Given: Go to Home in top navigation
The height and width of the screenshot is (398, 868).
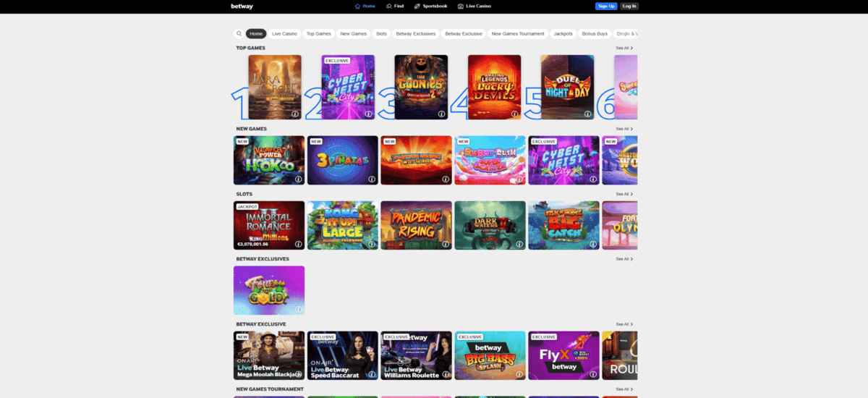Looking at the screenshot, I should (365, 6).
